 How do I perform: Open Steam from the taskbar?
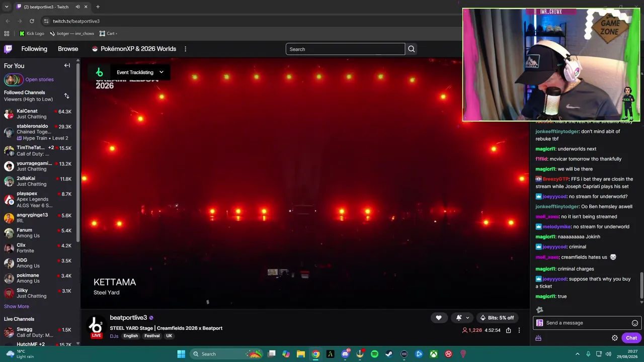point(389,354)
